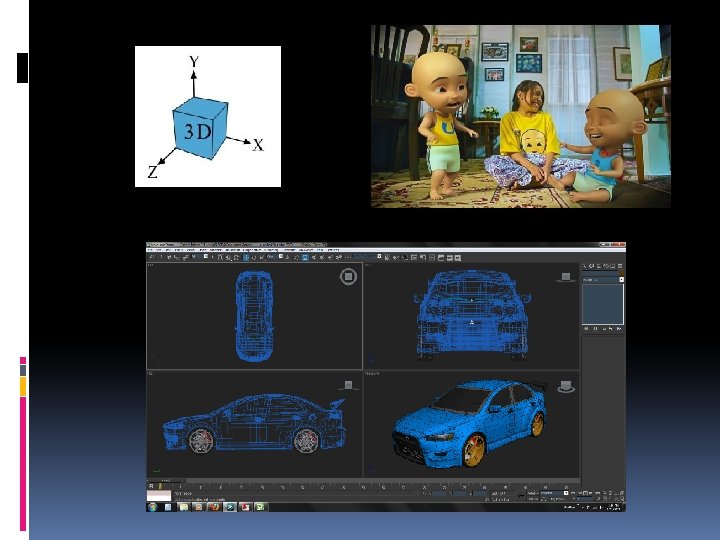Screen dimensions: 720x540
Task: Open the key filter Selected dropdown
Action: tap(555, 493)
